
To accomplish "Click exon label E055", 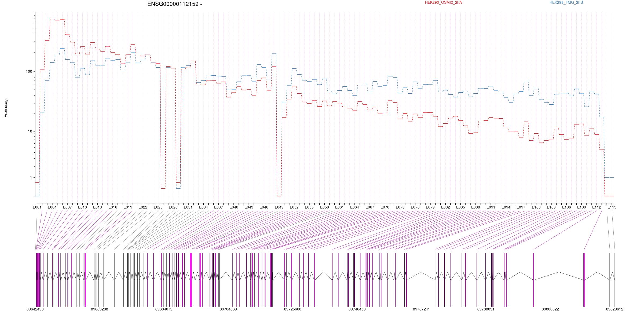I will 309,207.
